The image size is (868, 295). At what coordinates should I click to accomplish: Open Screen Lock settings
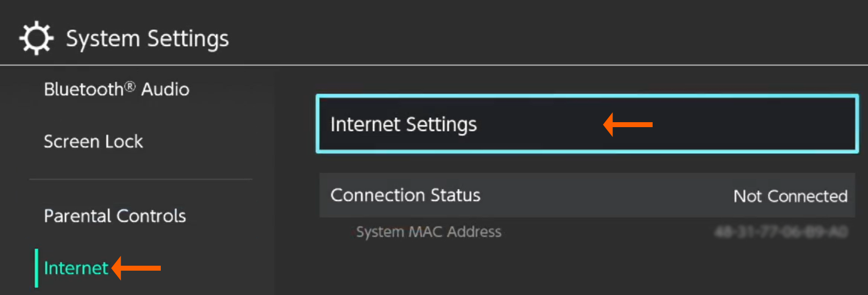pyautogui.click(x=93, y=142)
